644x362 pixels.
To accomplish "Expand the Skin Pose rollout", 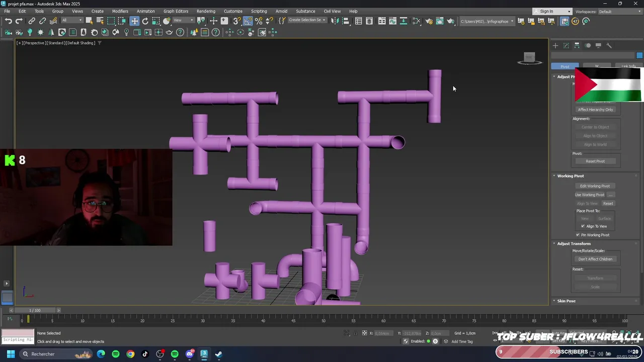I will 566,301.
